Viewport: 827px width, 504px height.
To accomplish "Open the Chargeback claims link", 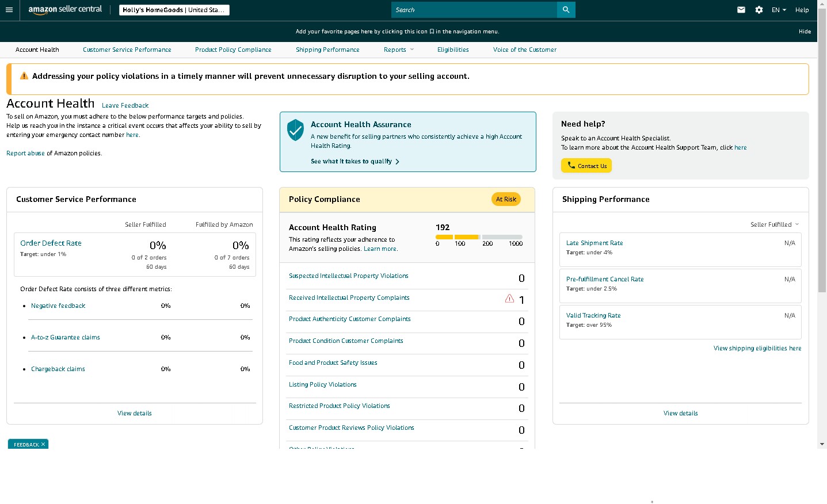I will (58, 369).
